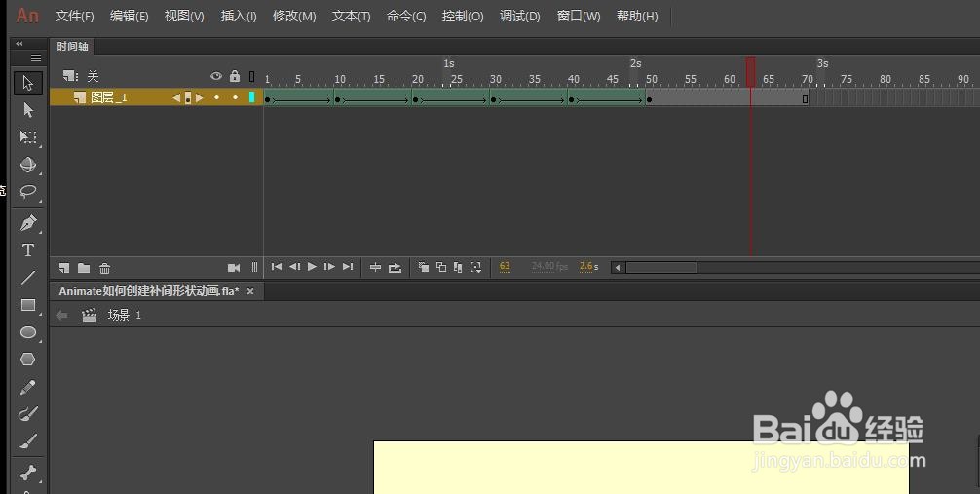The image size is (980, 494).
Task: Click the Add Camera icon
Action: click(x=234, y=268)
